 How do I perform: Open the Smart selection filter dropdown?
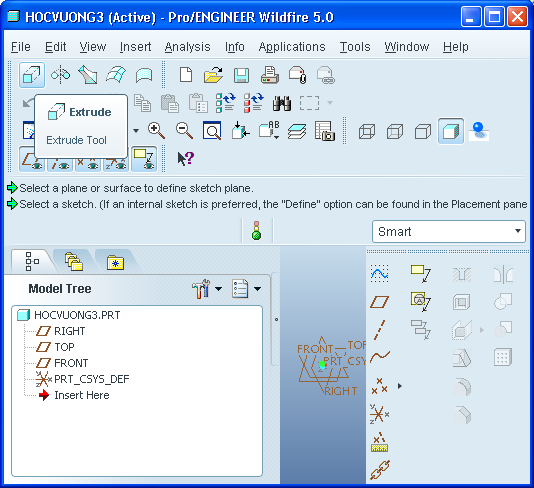[449, 232]
